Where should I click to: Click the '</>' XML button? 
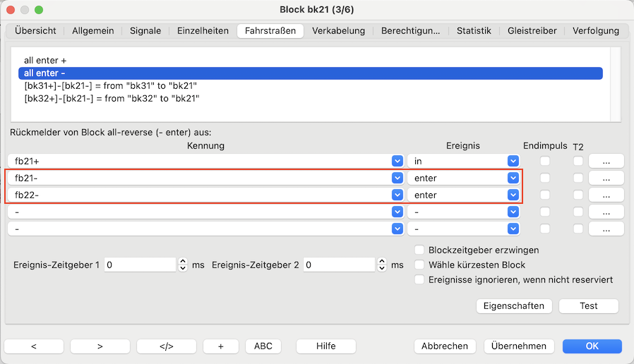[x=166, y=346]
